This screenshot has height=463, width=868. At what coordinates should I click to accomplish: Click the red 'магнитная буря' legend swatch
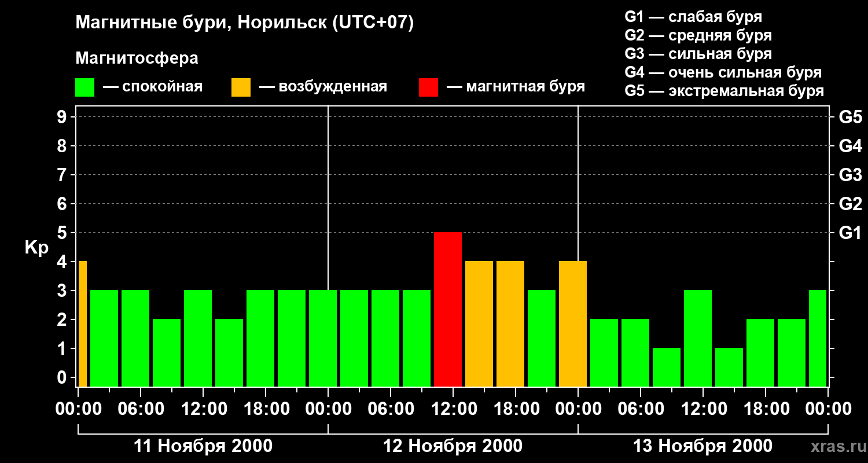[428, 87]
